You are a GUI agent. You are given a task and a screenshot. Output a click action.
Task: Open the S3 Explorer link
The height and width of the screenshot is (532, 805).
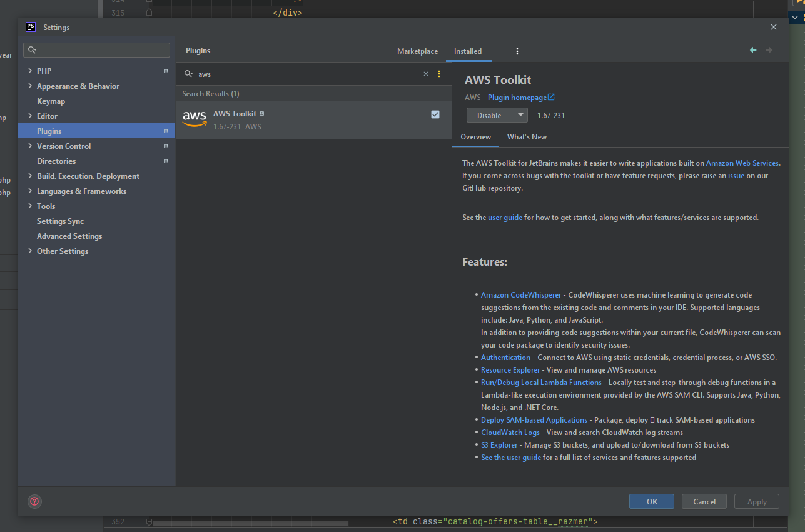coord(499,445)
